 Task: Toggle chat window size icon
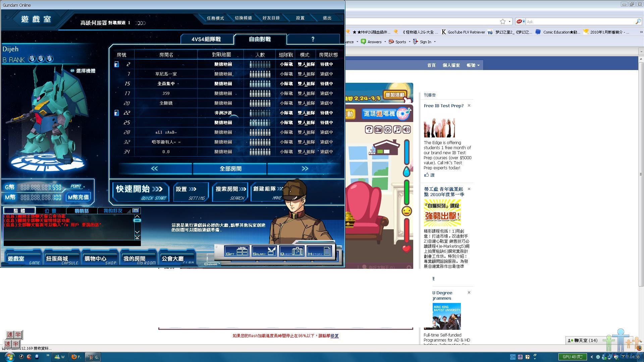click(136, 210)
